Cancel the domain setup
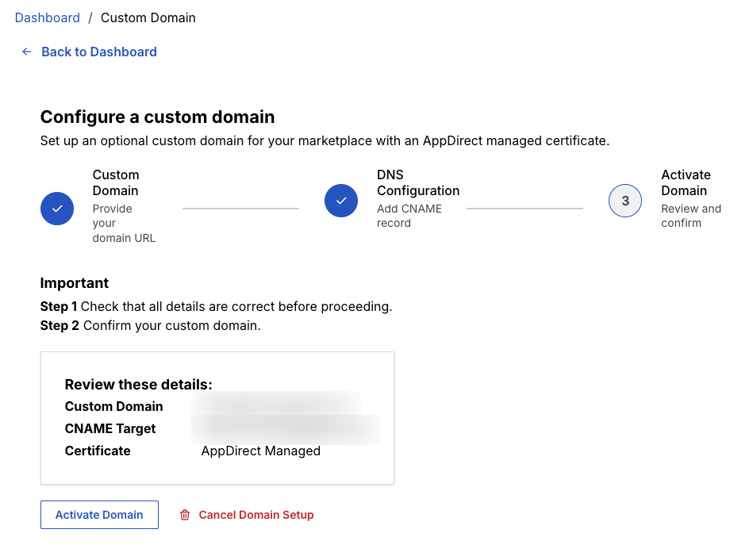Image resolution: width=753 pixels, height=560 pixels. tap(256, 515)
